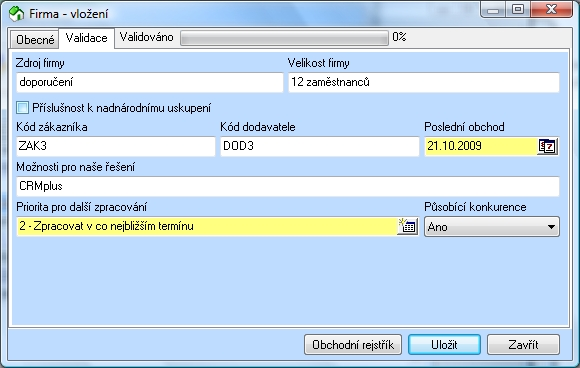Save the company with Uložit
Screen dimensions: 580x368
444,345
